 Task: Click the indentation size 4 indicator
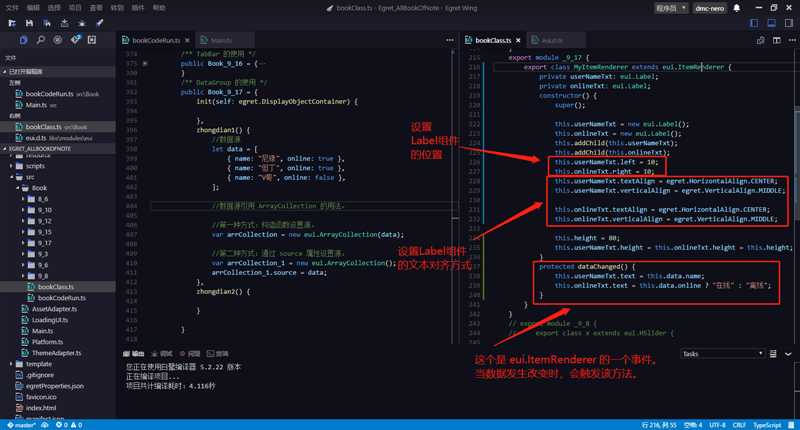point(693,425)
